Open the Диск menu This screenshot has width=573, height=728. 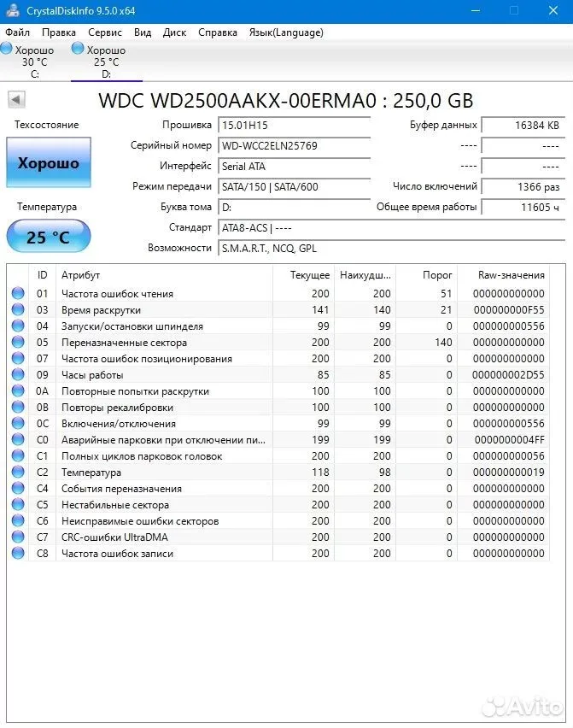coord(174,32)
